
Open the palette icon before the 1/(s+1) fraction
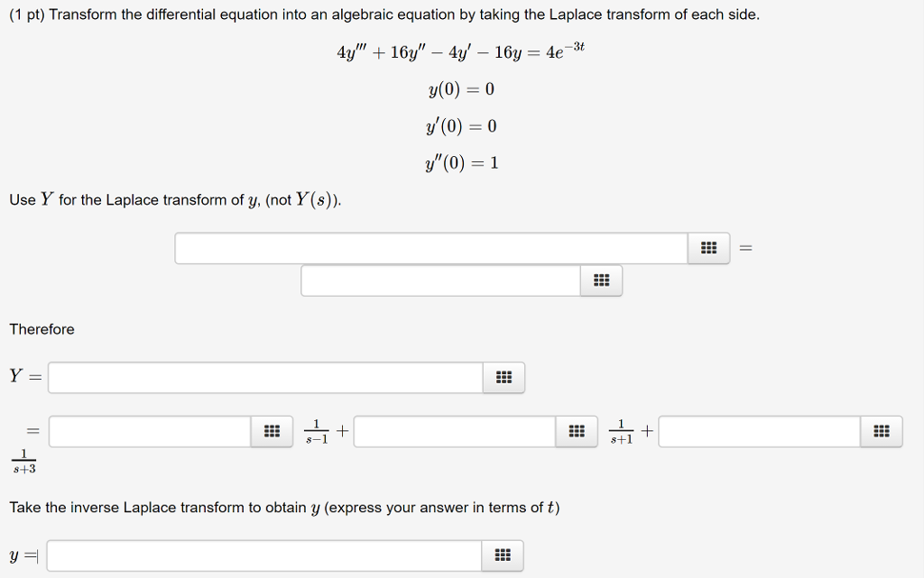tap(577, 430)
